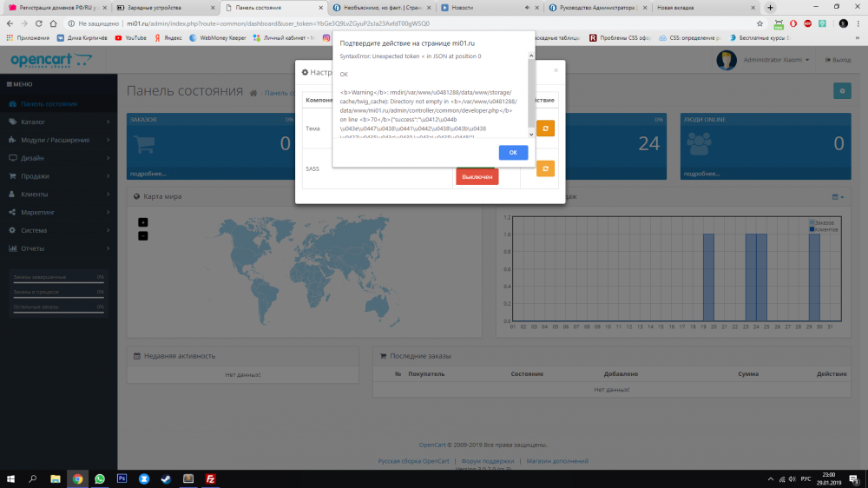This screenshot has width=868, height=488.
Task: Expand the Дизайн menu section
Action: [59, 158]
